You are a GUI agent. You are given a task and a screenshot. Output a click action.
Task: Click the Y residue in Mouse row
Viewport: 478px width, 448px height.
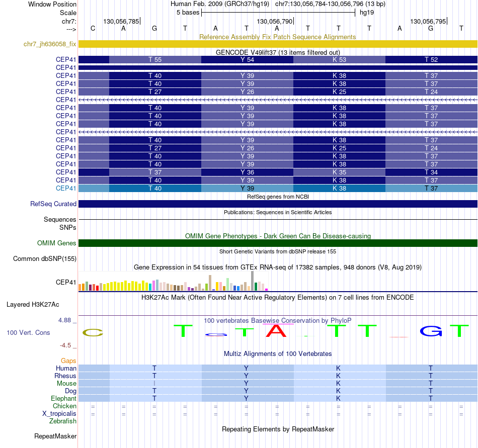247,384
